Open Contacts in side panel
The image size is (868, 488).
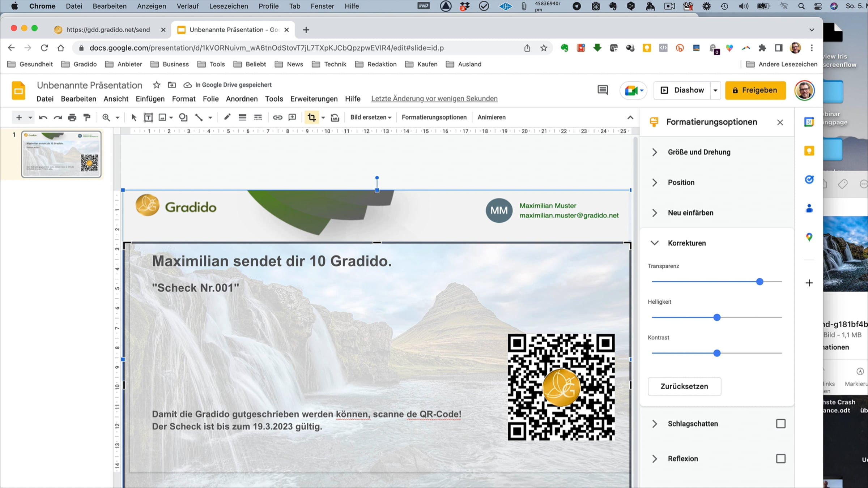point(809,209)
